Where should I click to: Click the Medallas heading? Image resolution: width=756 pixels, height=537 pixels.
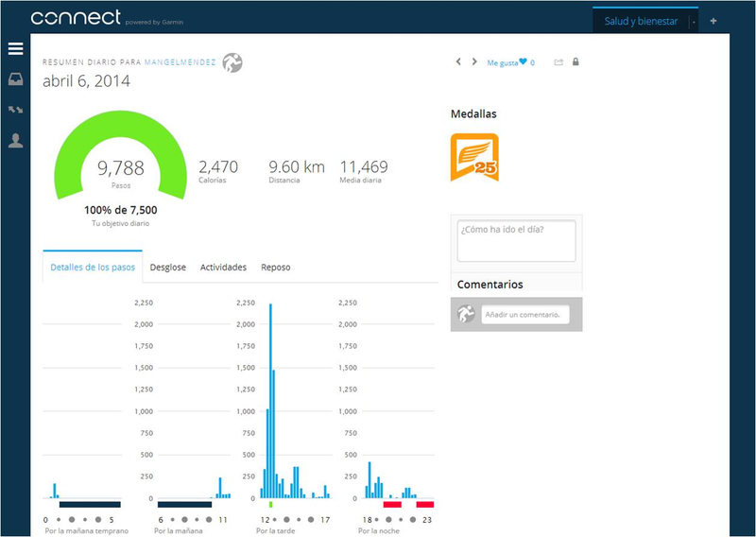tap(473, 113)
